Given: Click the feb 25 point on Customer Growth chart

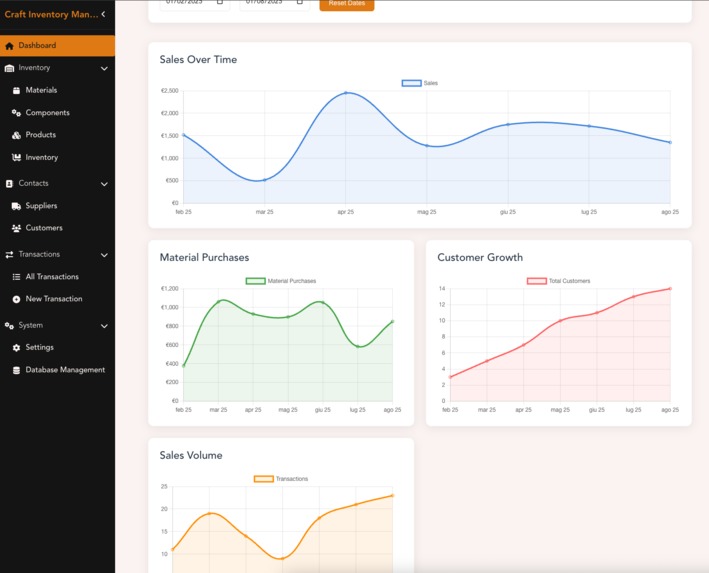Looking at the screenshot, I should click(450, 377).
